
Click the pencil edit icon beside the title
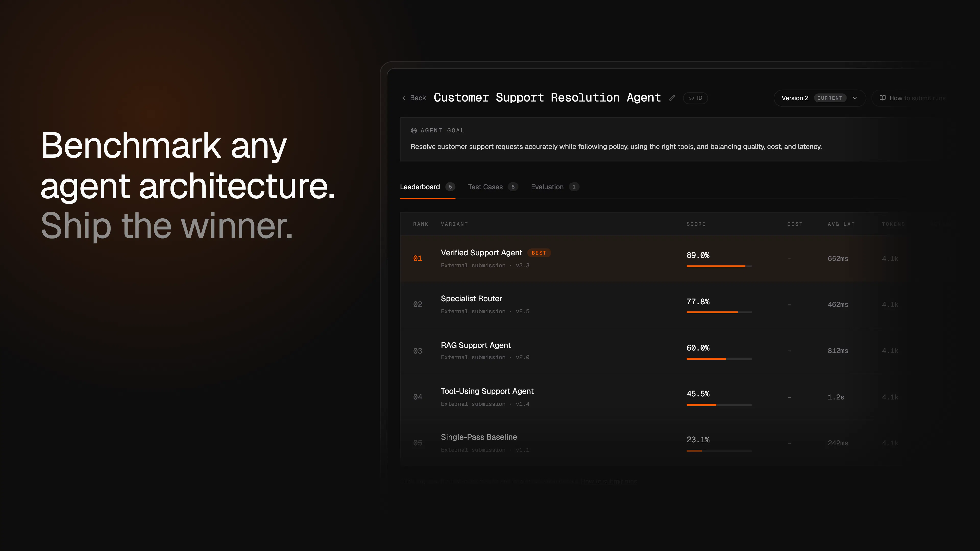672,98
